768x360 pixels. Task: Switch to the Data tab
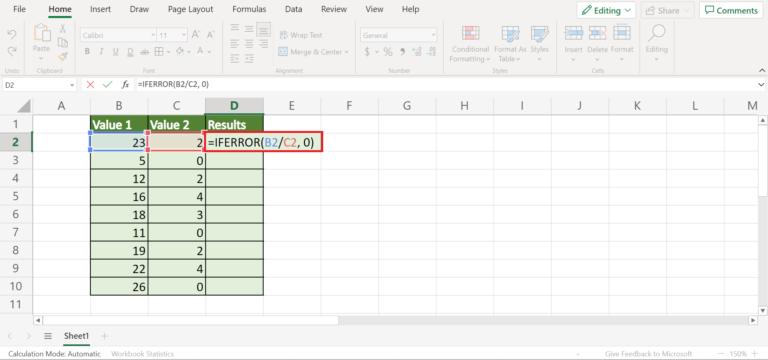click(293, 9)
